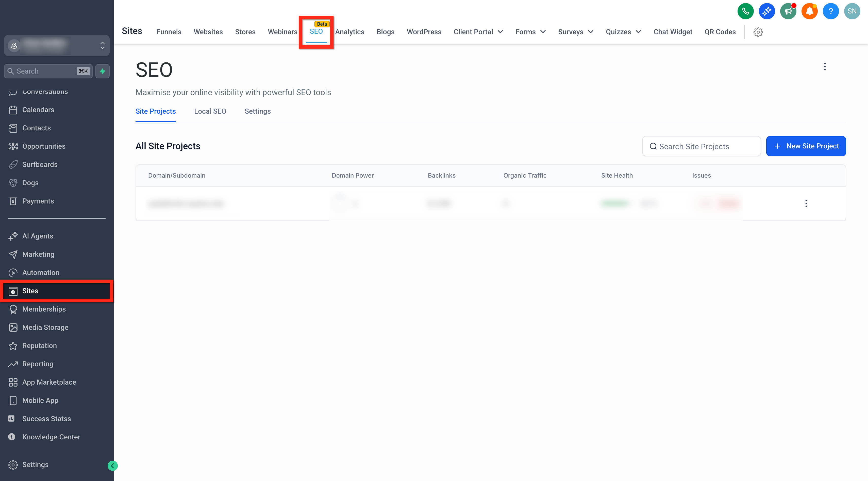Open the megaphone announcements icon
The height and width of the screenshot is (481, 868).
pyautogui.click(x=788, y=11)
